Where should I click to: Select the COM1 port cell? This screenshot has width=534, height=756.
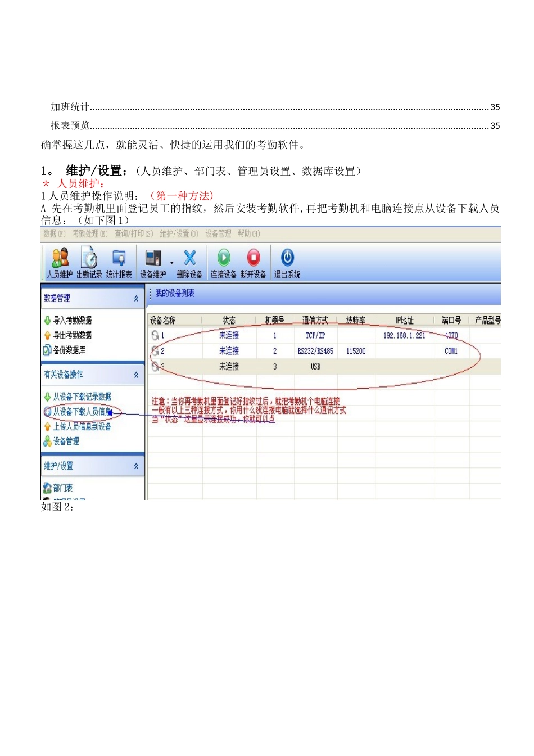click(451, 351)
